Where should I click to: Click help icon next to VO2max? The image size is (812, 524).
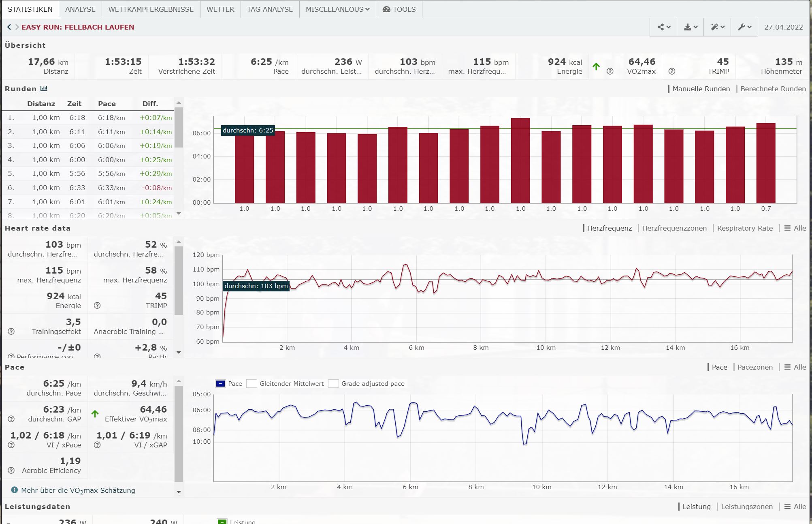pyautogui.click(x=610, y=71)
